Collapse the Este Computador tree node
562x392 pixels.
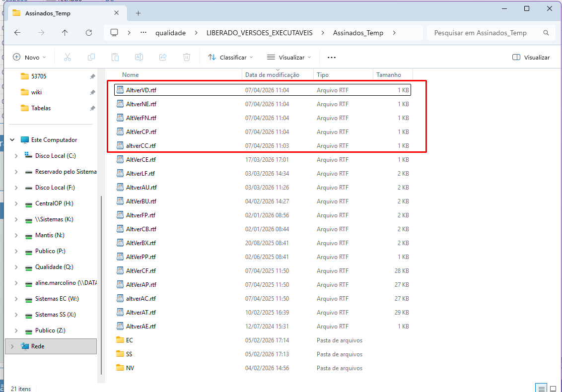pos(12,140)
